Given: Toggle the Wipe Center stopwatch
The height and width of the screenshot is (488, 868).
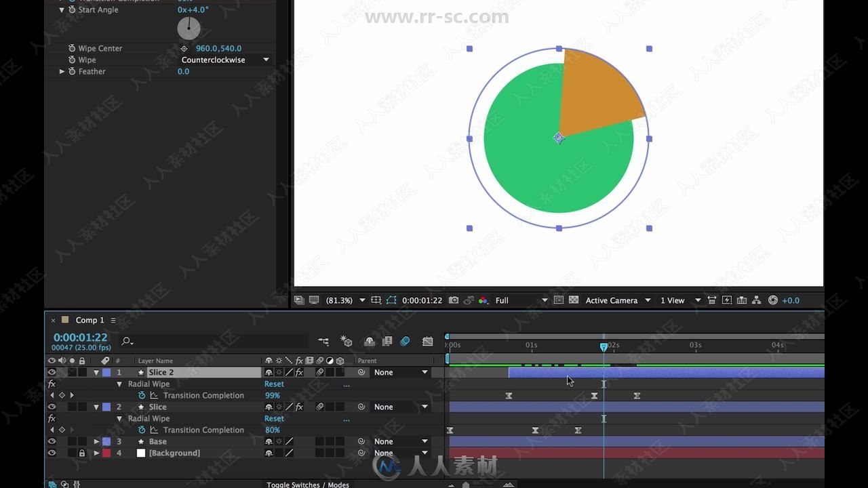Looking at the screenshot, I should tap(72, 48).
